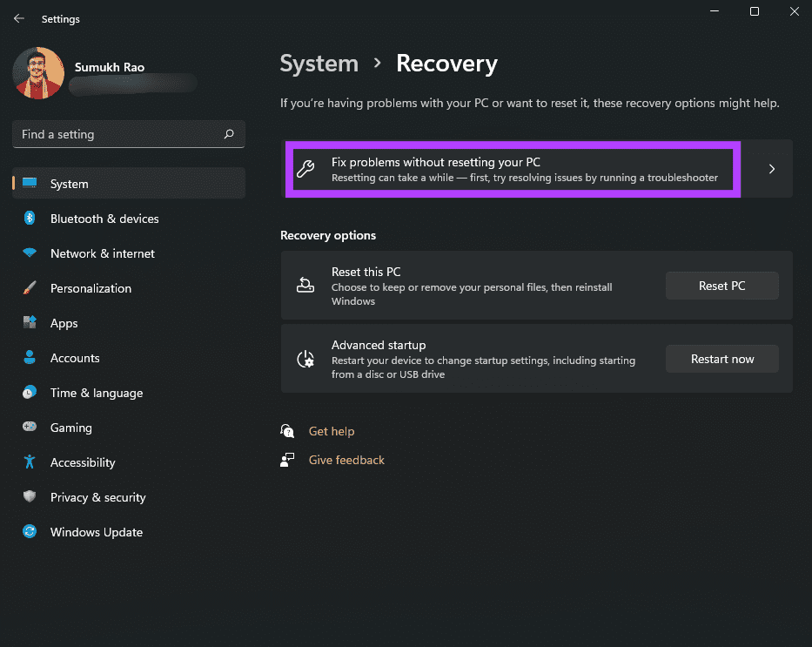Click the Sumukh Rao account name
Viewport: 812px width, 647px height.
tap(110, 67)
